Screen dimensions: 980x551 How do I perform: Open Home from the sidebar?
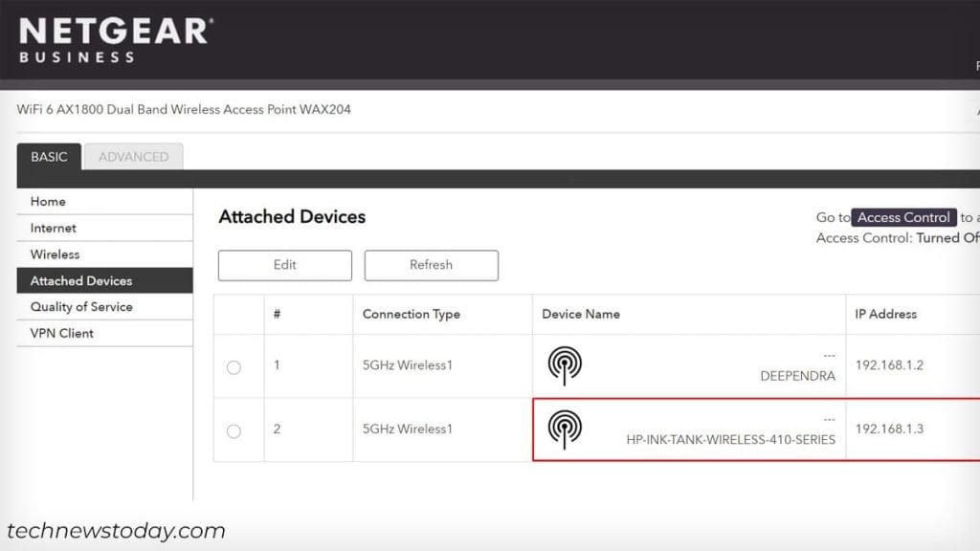(47, 202)
